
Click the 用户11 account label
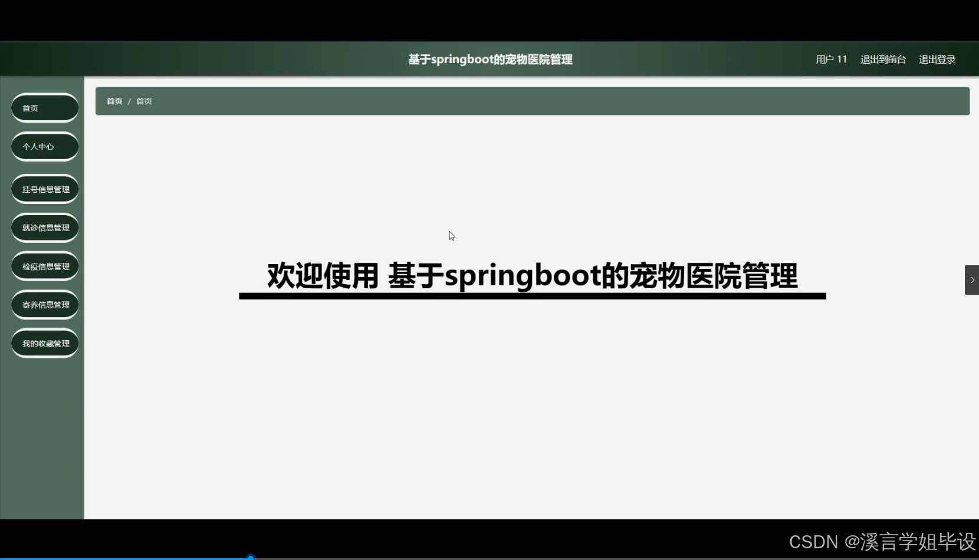tap(830, 59)
